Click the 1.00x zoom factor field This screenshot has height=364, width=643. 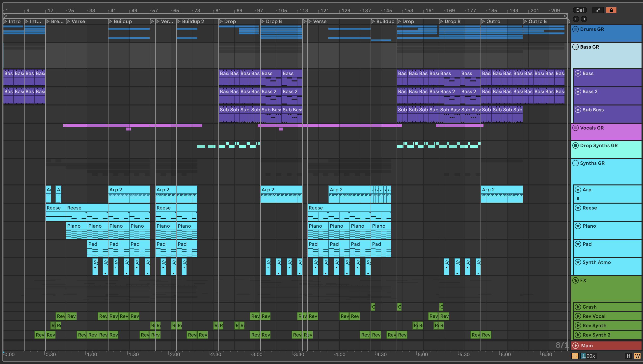coord(589,356)
